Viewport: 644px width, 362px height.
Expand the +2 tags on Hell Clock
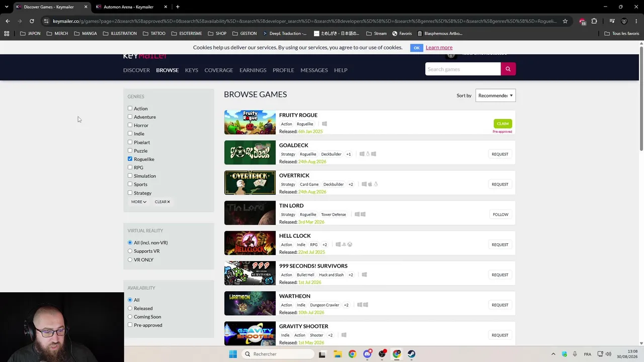pos(325,245)
